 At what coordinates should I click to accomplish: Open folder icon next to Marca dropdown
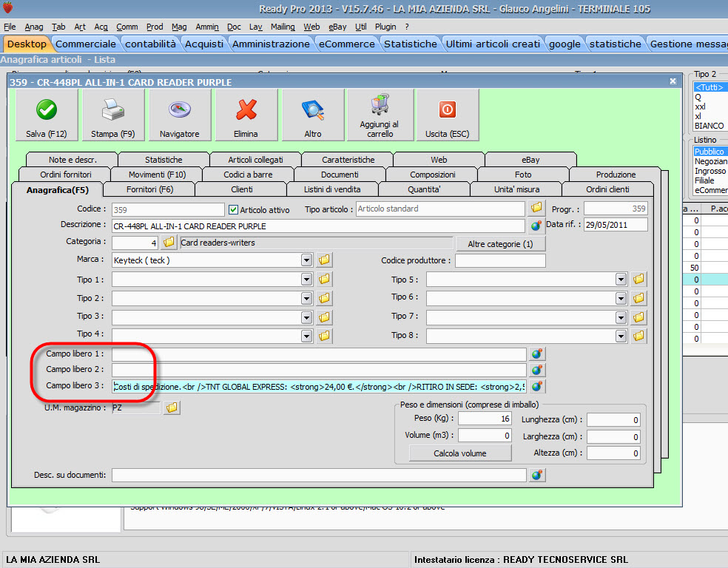(x=324, y=260)
